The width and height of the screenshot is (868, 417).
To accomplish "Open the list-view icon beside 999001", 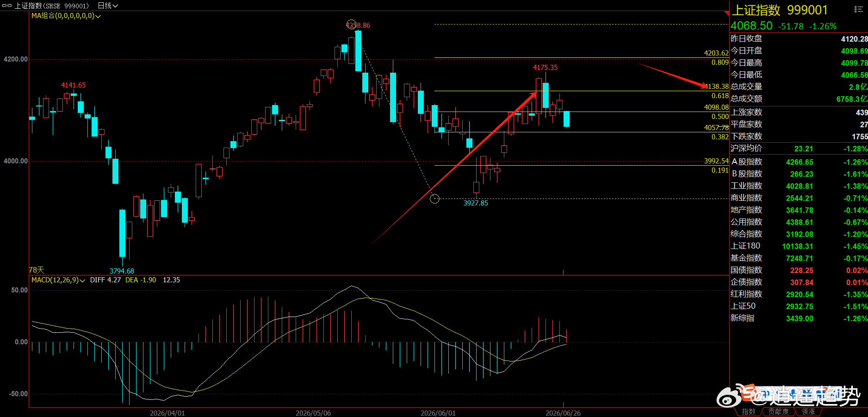I will pos(858,9).
